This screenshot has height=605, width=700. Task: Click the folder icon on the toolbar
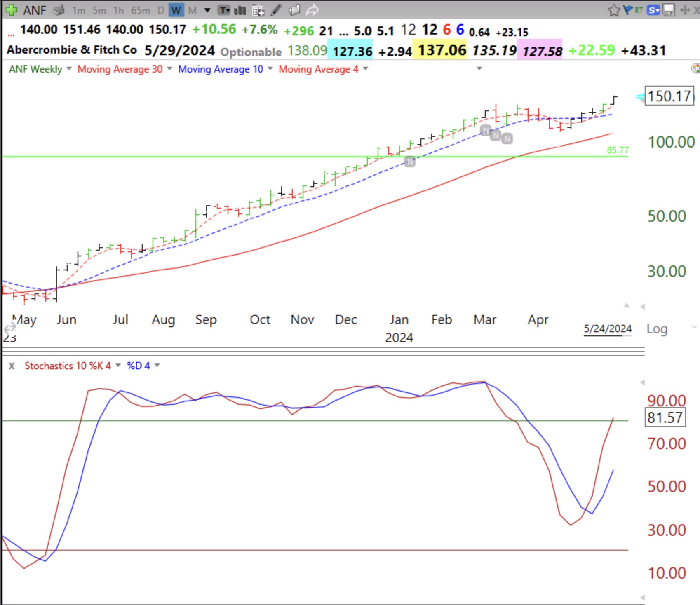click(x=294, y=10)
